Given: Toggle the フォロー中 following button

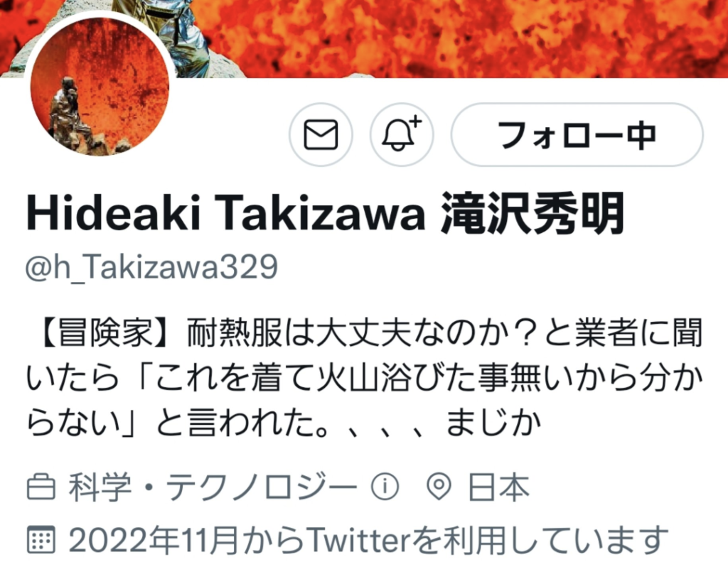Looking at the screenshot, I should 577,135.
